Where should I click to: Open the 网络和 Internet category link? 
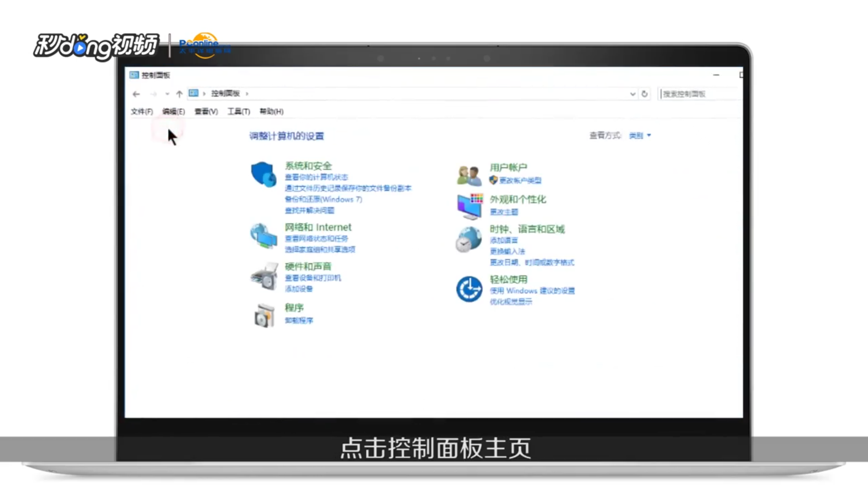(318, 227)
